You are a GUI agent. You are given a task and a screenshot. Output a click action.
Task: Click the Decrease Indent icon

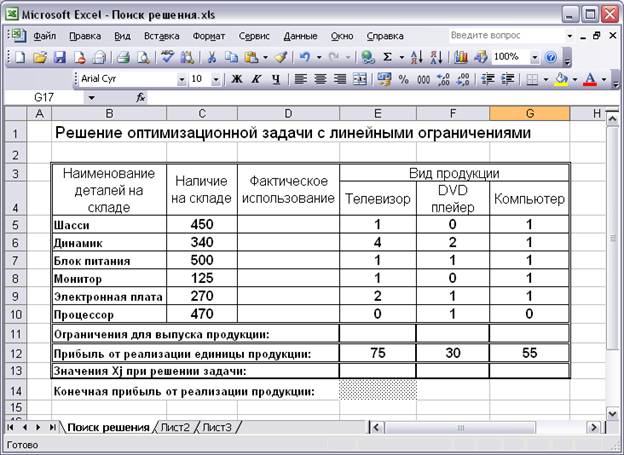tap(488, 79)
